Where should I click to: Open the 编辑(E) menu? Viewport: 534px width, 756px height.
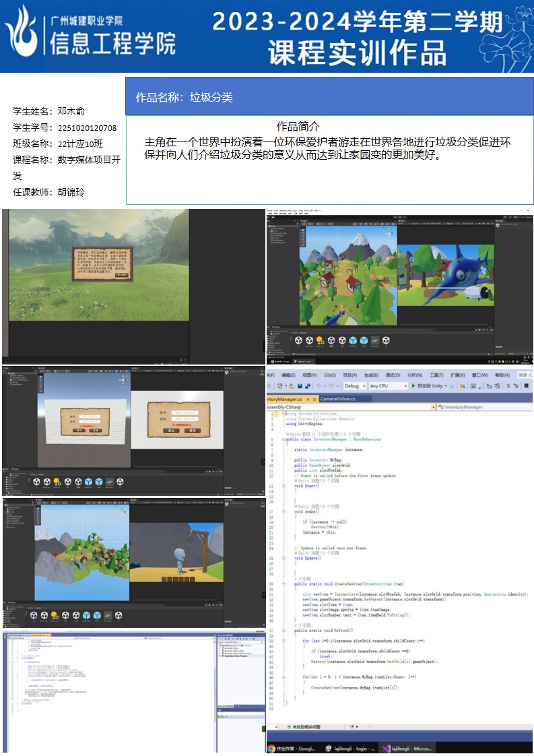point(288,375)
